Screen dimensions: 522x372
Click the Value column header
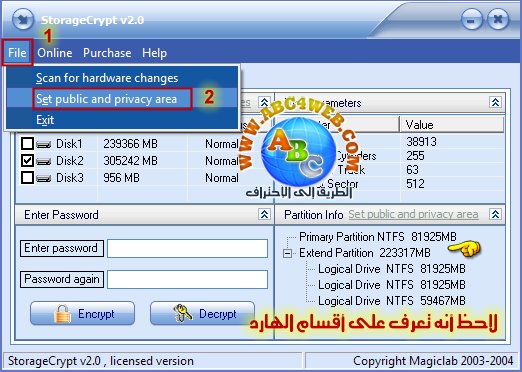coord(452,125)
